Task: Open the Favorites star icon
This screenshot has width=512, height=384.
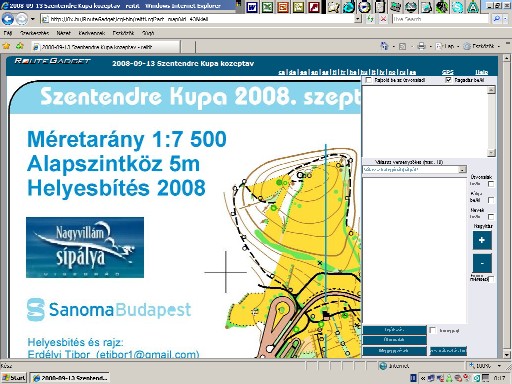Action: pos(6,46)
